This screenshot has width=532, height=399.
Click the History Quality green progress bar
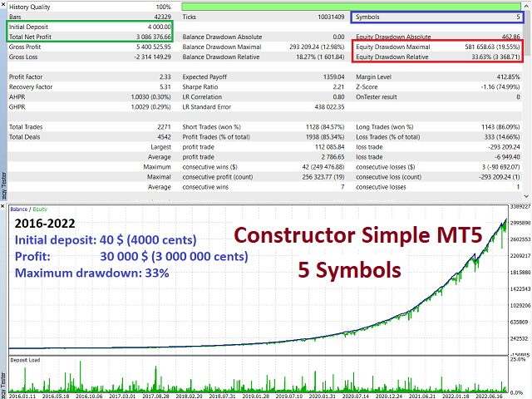351,7
